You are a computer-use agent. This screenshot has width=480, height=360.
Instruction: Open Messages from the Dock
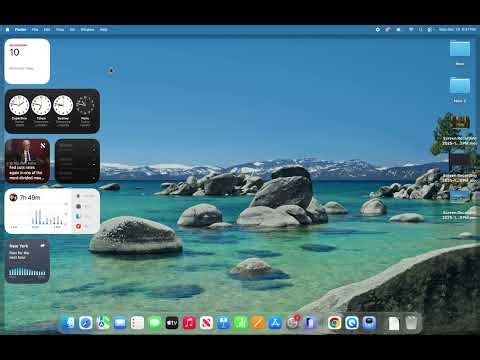(155, 323)
